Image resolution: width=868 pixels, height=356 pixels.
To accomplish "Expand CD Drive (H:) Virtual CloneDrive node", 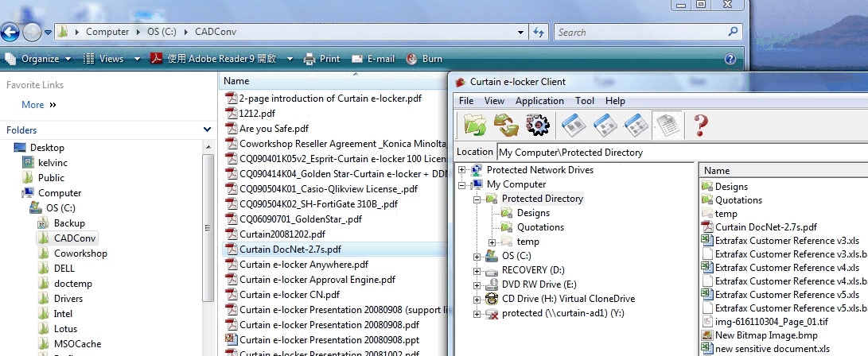I will pos(477,300).
